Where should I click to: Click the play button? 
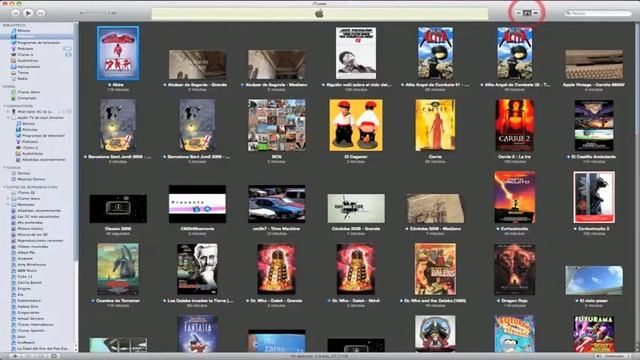coord(28,13)
